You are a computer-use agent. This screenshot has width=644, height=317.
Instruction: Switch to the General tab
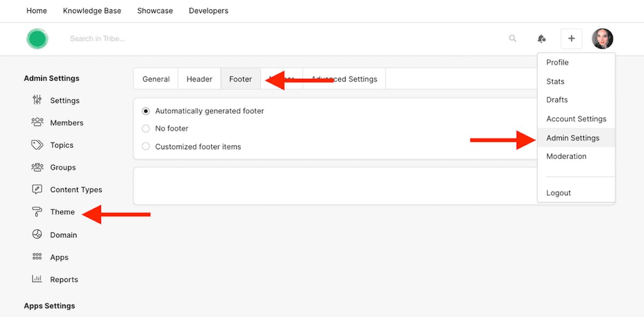point(156,79)
